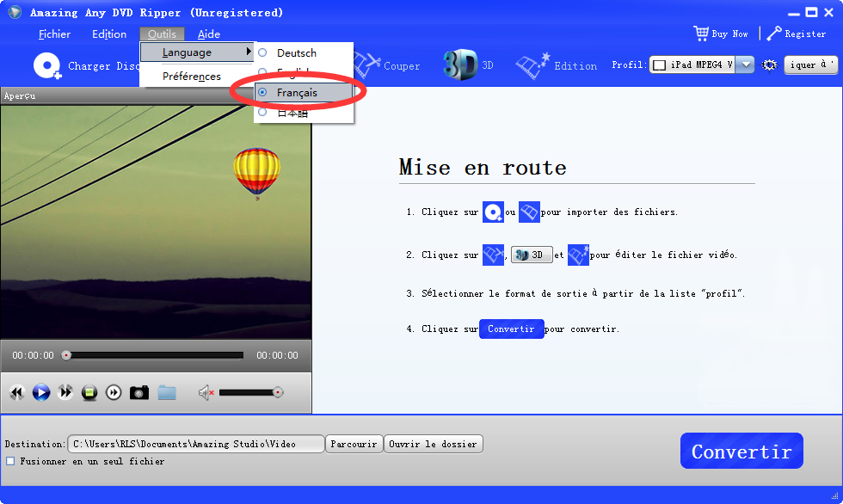Screen dimensions: 843x504
Task: Toggle mute speaker icon
Action: click(206, 393)
